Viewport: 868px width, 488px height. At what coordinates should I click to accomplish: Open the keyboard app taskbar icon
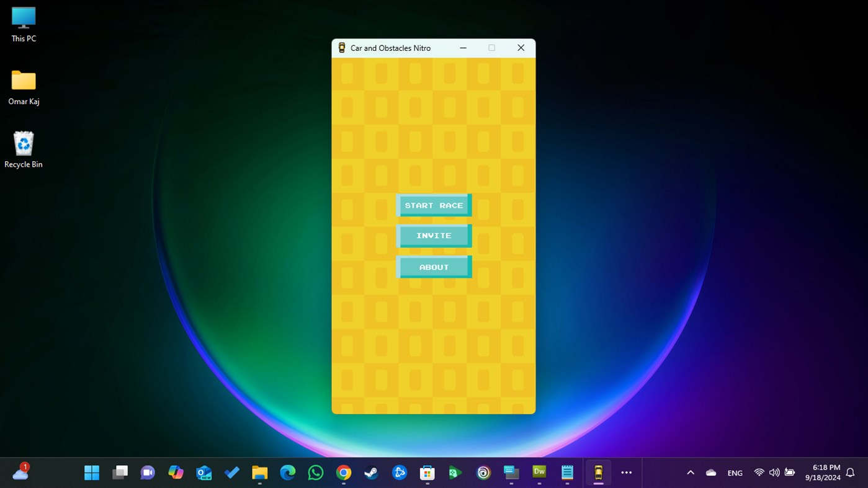[511, 472]
